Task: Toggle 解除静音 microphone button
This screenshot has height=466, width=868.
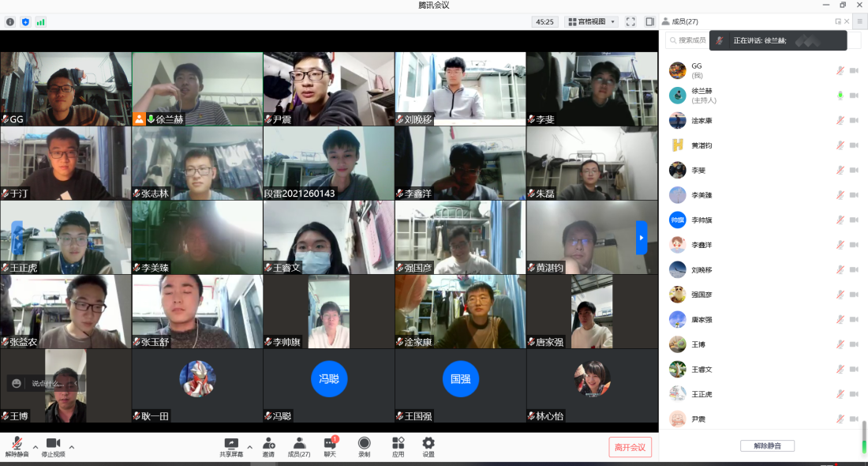Action: pos(17,447)
